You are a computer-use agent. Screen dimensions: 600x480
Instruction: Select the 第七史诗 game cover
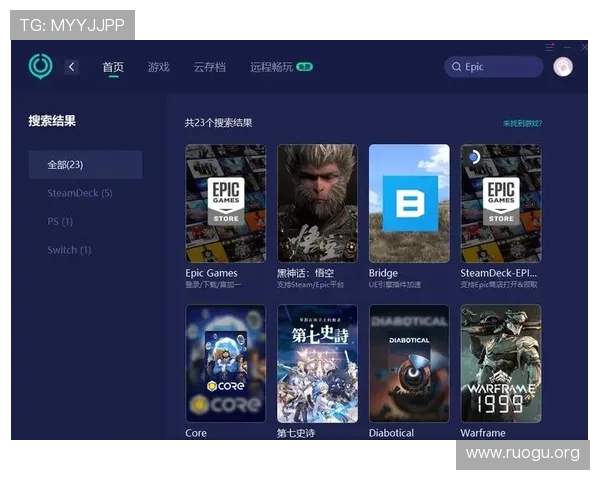tap(317, 363)
